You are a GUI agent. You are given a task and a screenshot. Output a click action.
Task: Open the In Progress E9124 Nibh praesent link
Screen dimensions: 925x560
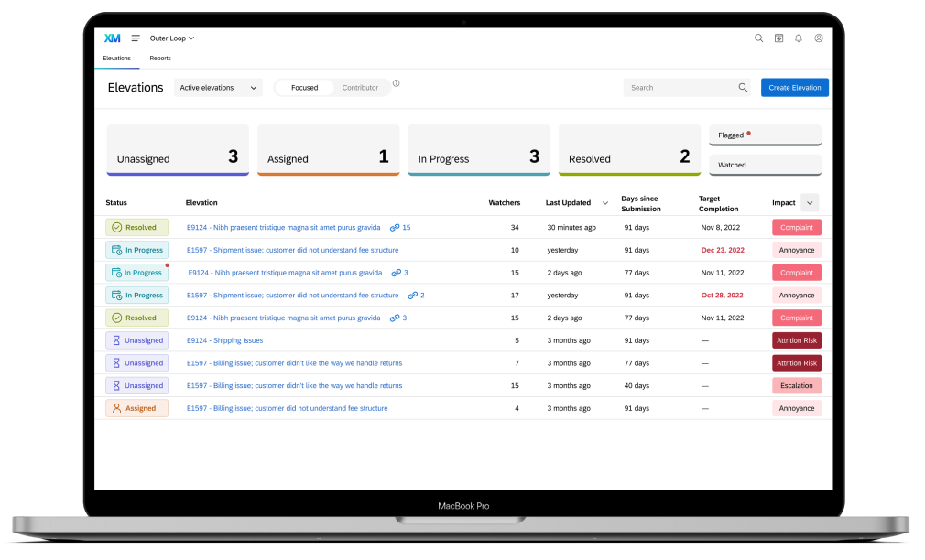tap(285, 273)
